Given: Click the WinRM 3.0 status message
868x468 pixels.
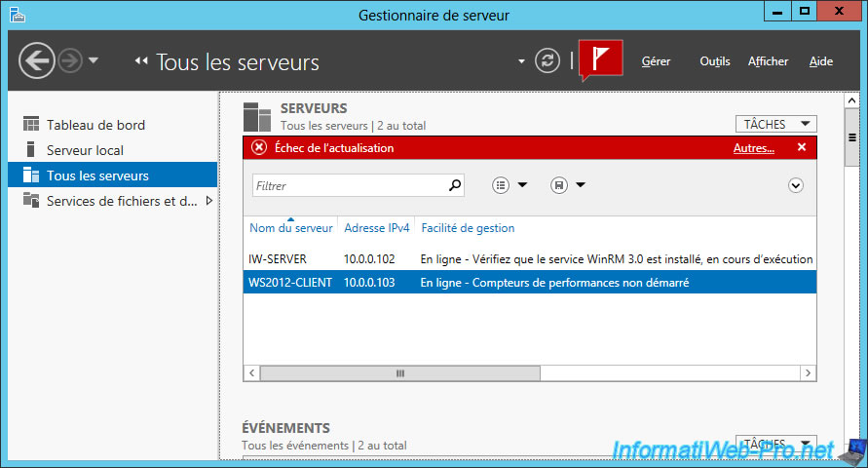Looking at the screenshot, I should (x=617, y=258).
